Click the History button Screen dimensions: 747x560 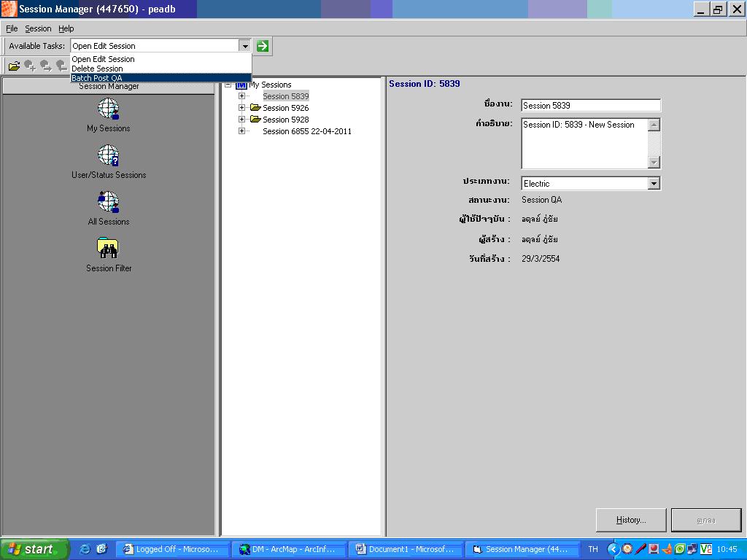pos(630,520)
